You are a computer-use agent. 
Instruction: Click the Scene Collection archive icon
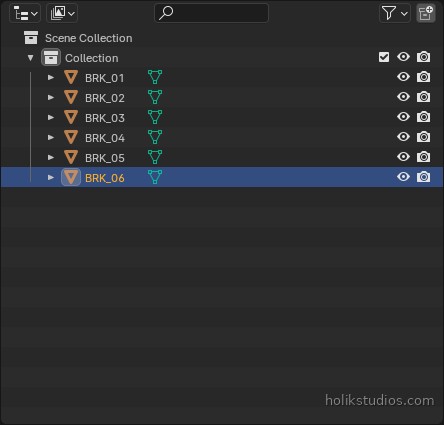31,38
